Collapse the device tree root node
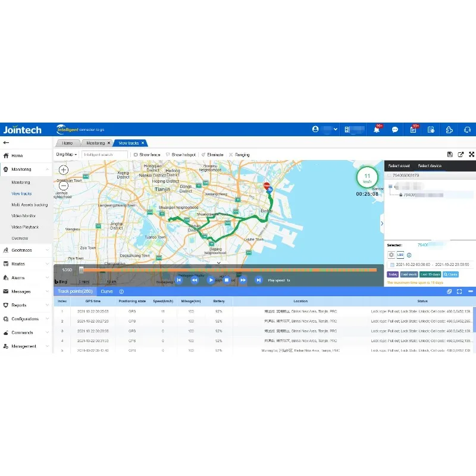The width and height of the screenshot is (476, 476). click(390, 186)
